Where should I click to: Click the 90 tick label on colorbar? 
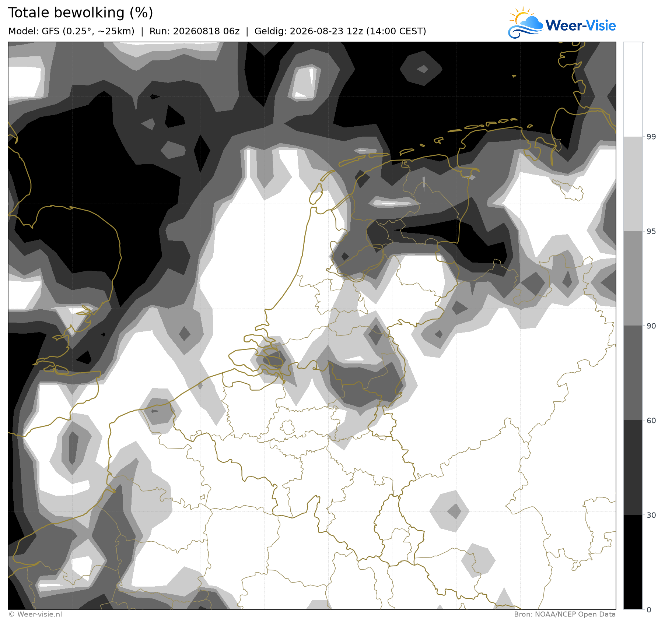651,326
